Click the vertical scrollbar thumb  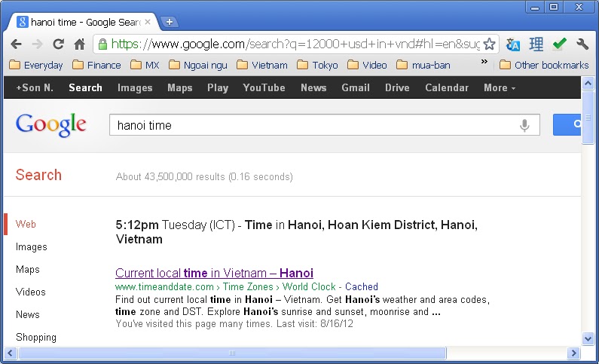click(588, 118)
